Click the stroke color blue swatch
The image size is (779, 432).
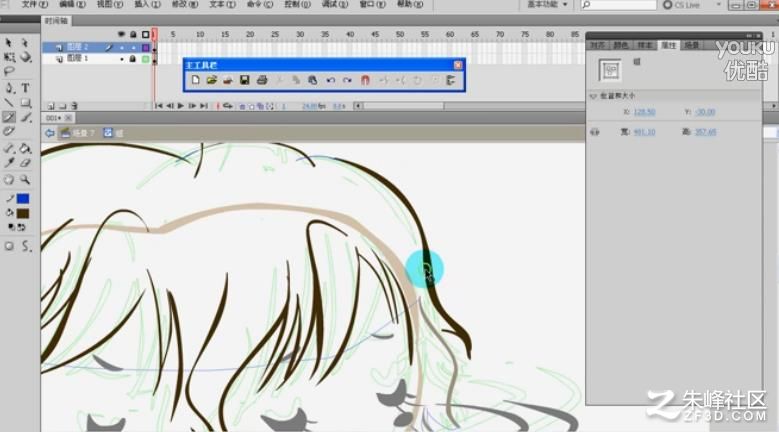coord(23,199)
